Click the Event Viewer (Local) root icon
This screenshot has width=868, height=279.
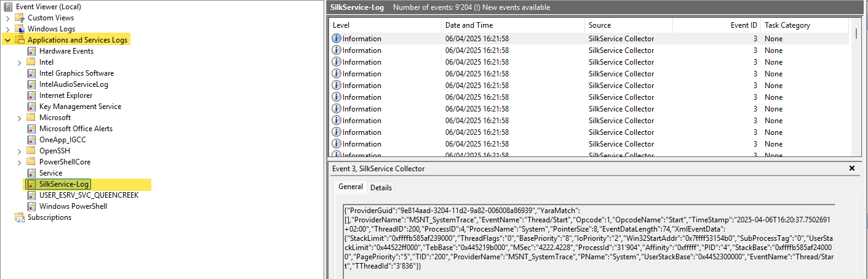point(8,7)
